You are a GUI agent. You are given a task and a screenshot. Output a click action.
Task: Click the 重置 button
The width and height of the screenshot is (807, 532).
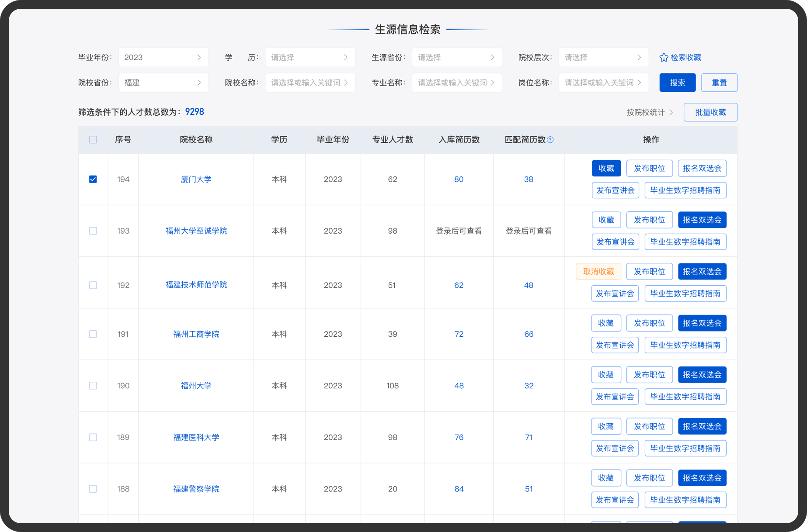coord(719,83)
